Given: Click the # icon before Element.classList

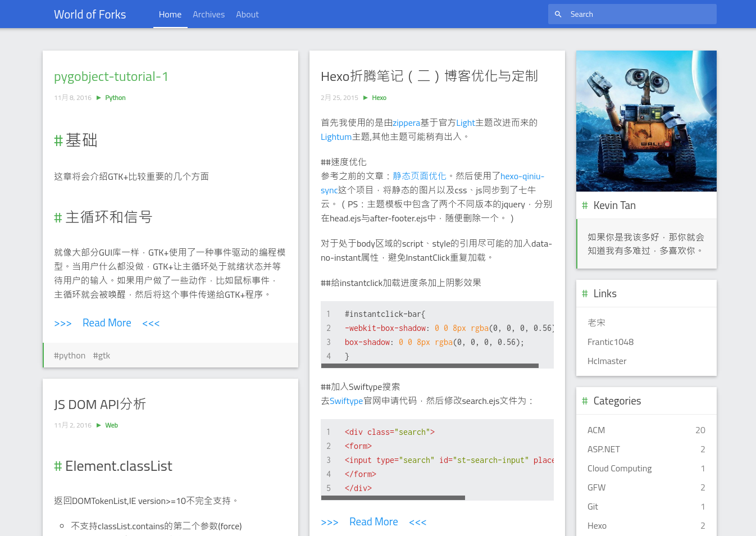Looking at the screenshot, I should 58,466.
